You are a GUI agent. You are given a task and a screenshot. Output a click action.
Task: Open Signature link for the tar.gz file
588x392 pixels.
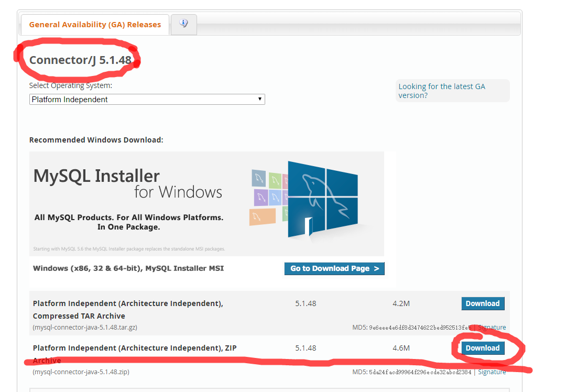click(492, 328)
